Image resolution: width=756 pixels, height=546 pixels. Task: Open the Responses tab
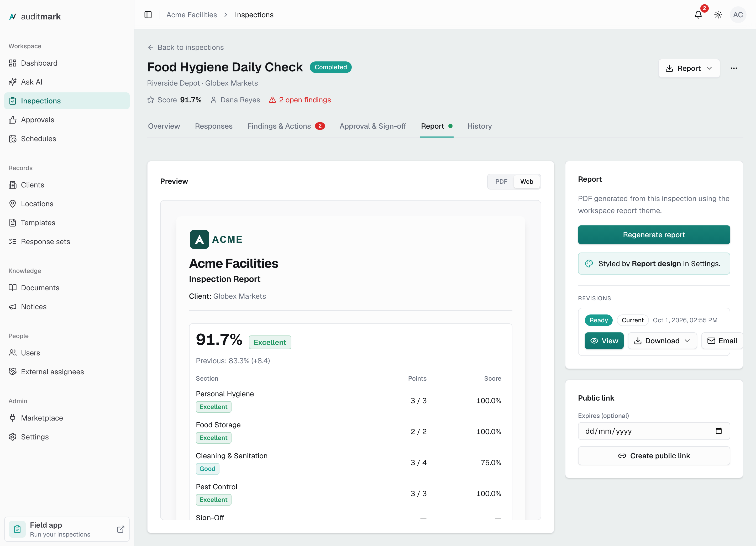214,126
